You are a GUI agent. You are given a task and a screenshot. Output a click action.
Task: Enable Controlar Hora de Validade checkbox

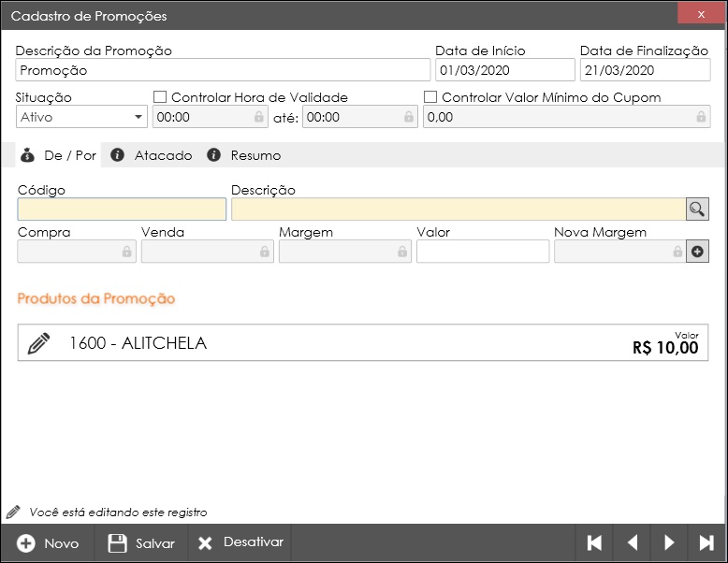tap(160, 97)
